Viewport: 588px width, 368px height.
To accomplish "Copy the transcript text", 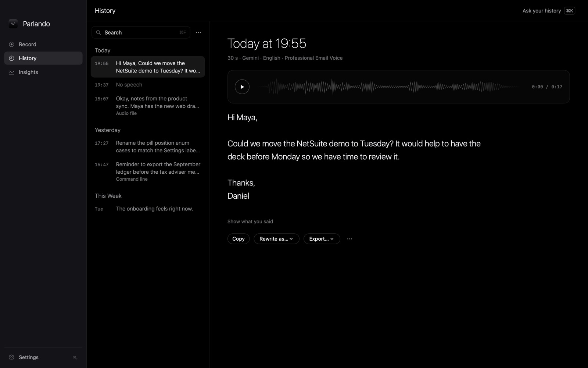I will click(239, 239).
